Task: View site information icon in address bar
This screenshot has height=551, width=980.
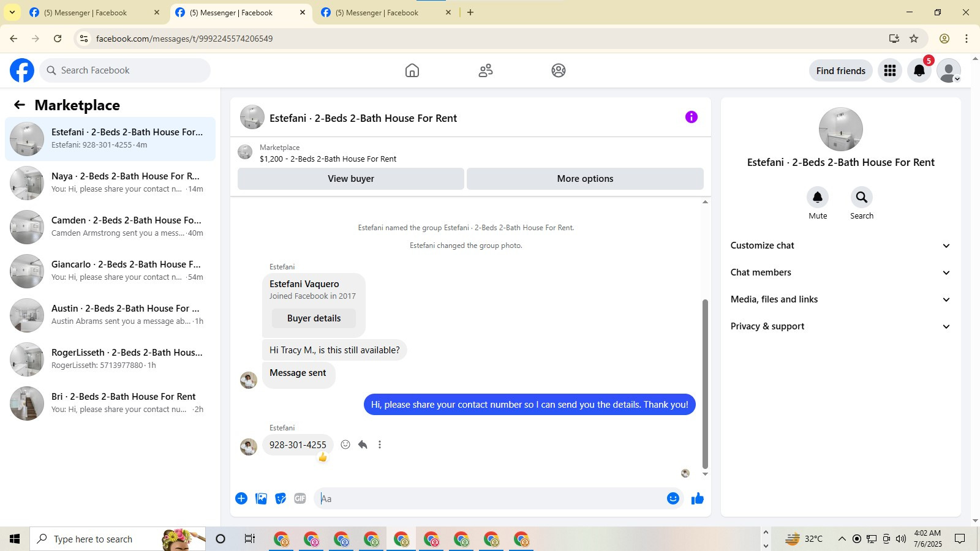Action: 84,39
